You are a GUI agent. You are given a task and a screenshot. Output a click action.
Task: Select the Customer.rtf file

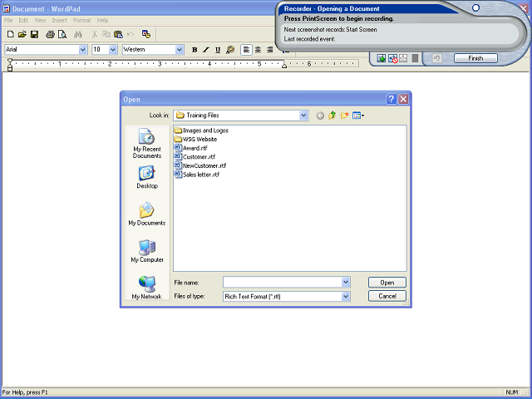[x=195, y=157]
